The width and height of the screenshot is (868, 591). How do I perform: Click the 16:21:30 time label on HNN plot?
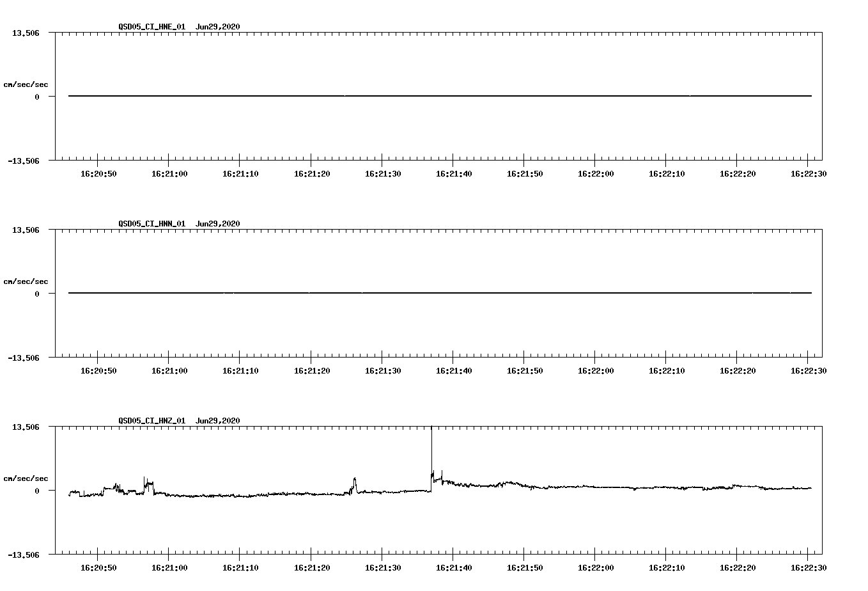point(382,371)
